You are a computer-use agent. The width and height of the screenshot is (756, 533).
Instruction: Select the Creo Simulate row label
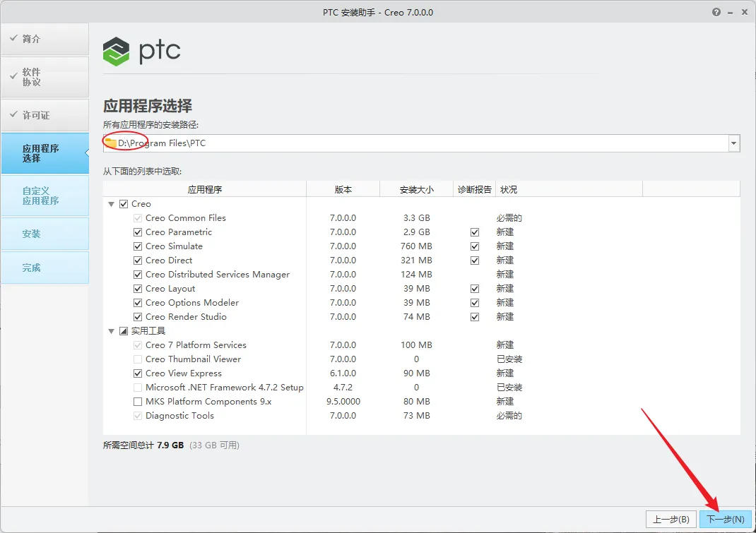tap(174, 246)
